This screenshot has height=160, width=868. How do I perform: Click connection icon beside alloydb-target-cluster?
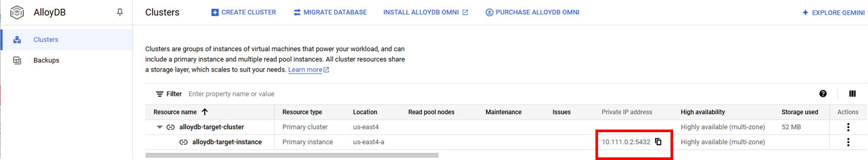click(x=171, y=127)
